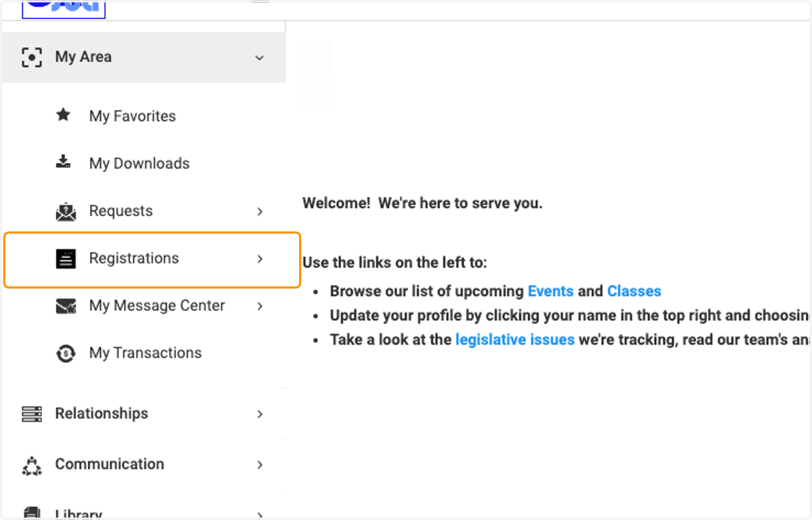
Task: Click the My Transactions dollar icon
Action: [66, 353]
